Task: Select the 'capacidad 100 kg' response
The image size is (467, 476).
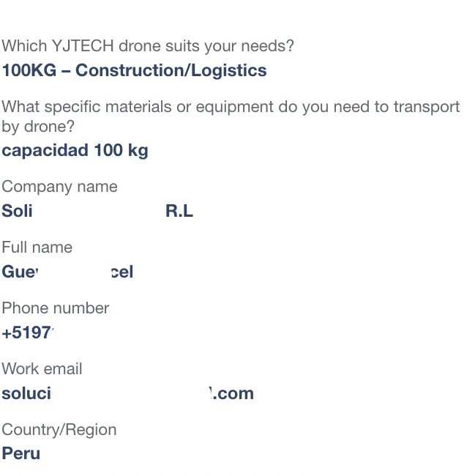Action: (x=75, y=151)
